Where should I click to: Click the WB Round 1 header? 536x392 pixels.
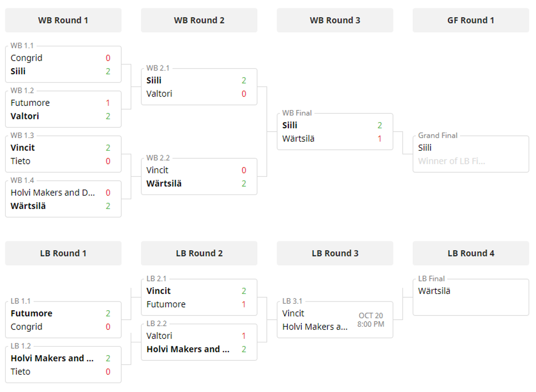pos(63,21)
